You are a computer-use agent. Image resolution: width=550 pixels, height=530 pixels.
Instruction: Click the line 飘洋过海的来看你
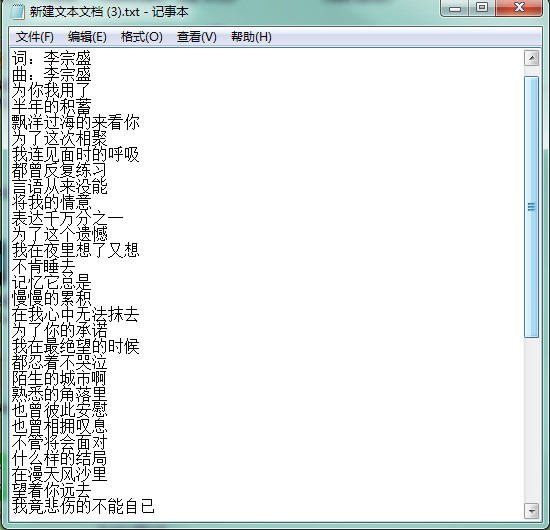click(x=76, y=122)
